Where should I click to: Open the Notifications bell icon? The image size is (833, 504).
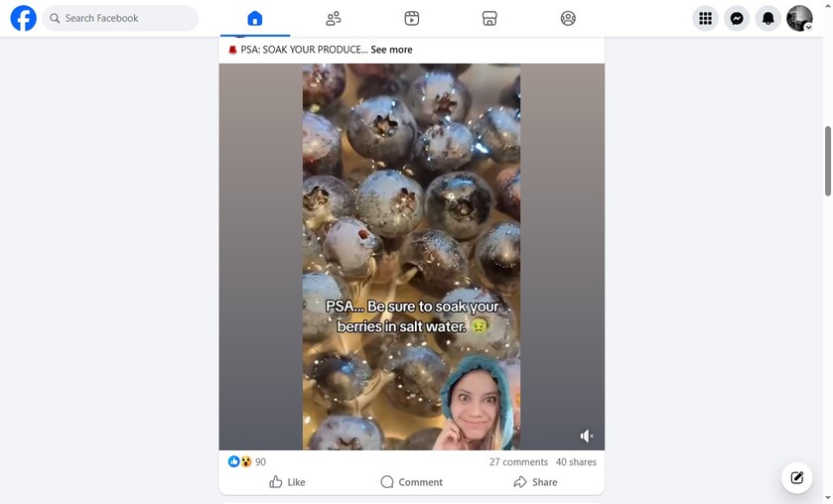pyautogui.click(x=767, y=19)
